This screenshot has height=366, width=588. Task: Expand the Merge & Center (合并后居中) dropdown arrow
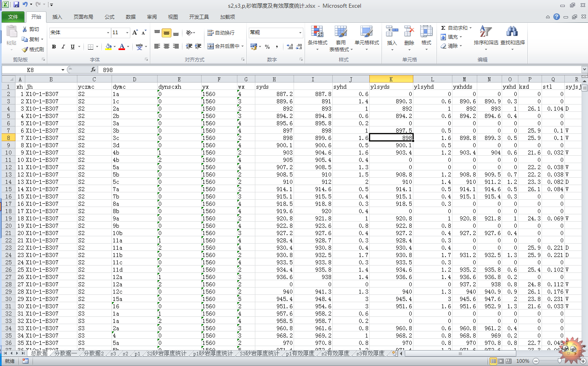242,46
